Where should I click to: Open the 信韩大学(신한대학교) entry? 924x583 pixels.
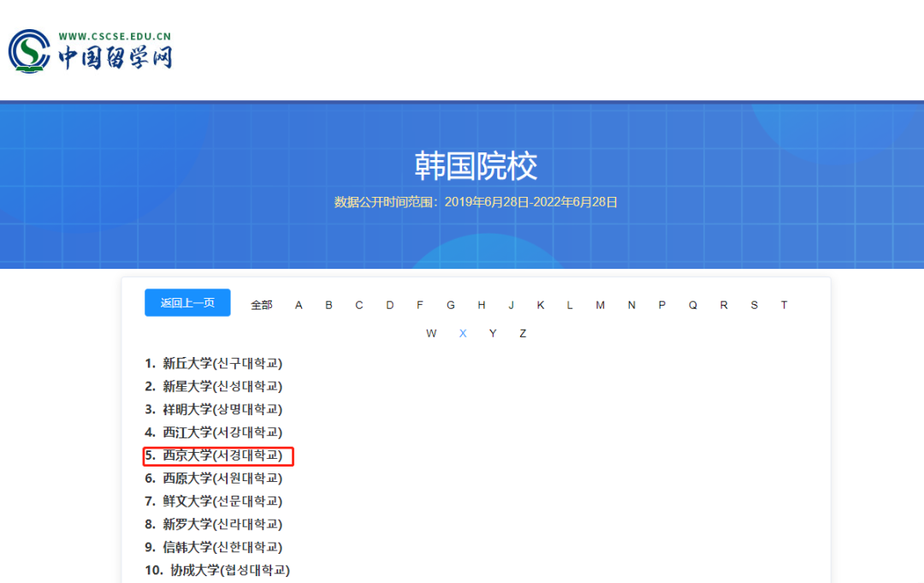(216, 546)
